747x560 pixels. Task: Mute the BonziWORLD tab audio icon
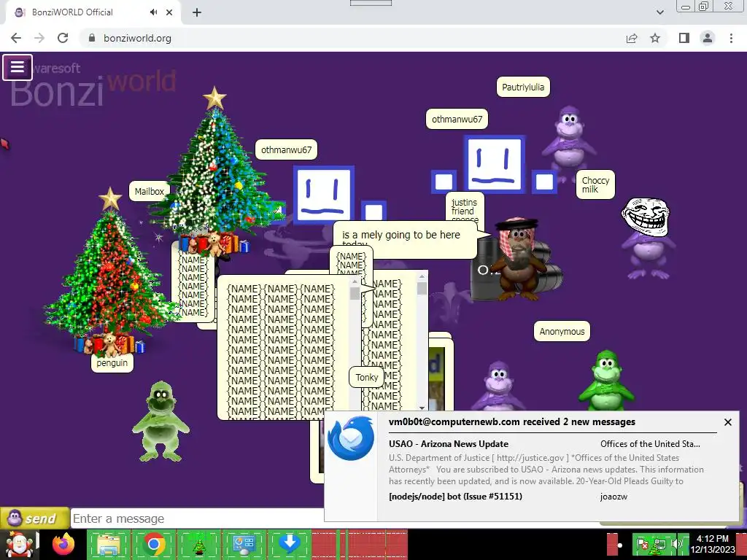153,12
